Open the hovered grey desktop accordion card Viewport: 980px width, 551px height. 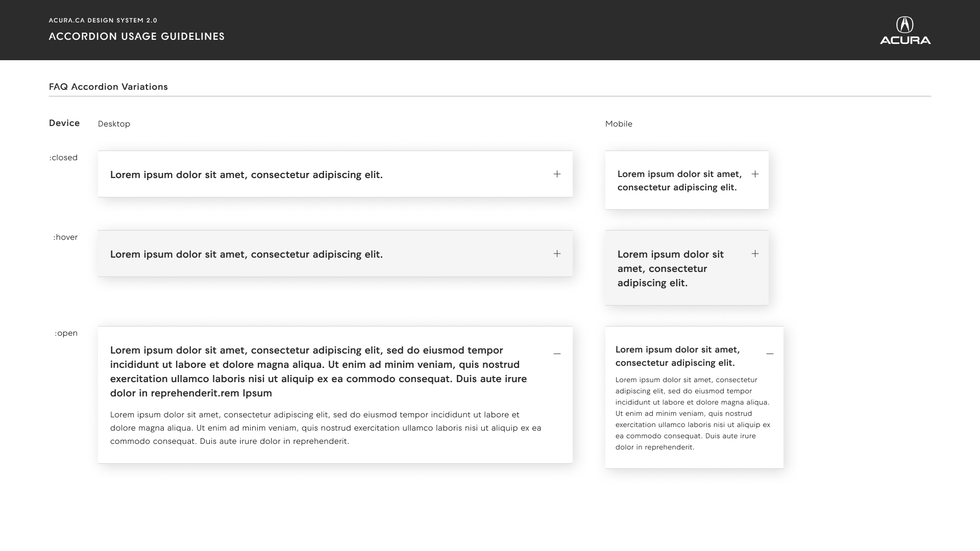(335, 254)
